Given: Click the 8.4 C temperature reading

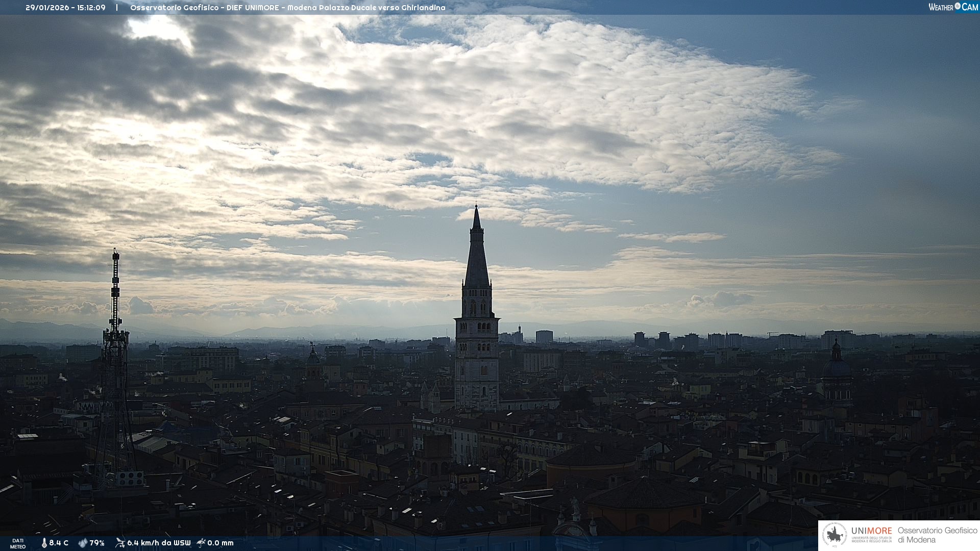Looking at the screenshot, I should [59, 543].
